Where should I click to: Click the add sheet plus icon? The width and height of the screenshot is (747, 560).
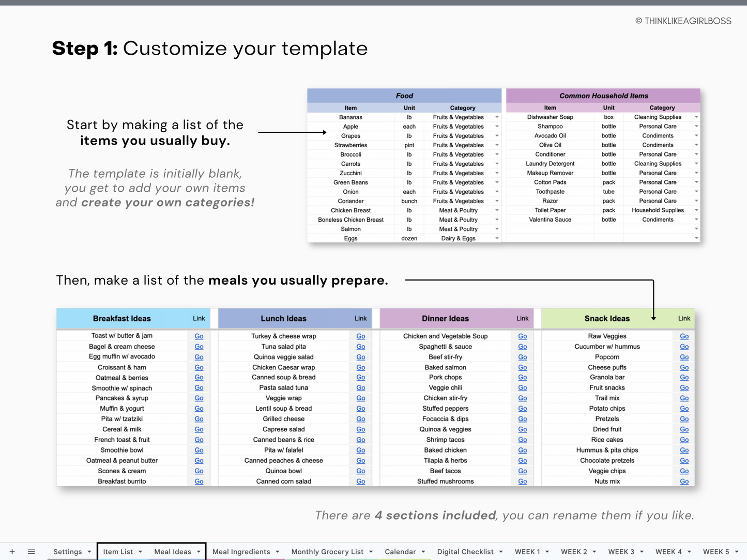pos(12,552)
